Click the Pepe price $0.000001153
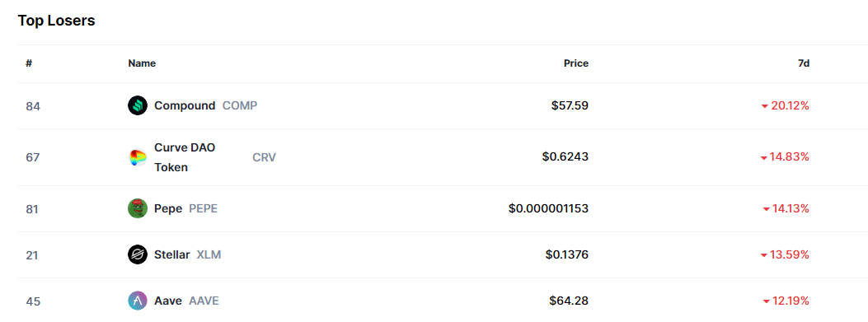The image size is (868, 322). pos(549,208)
